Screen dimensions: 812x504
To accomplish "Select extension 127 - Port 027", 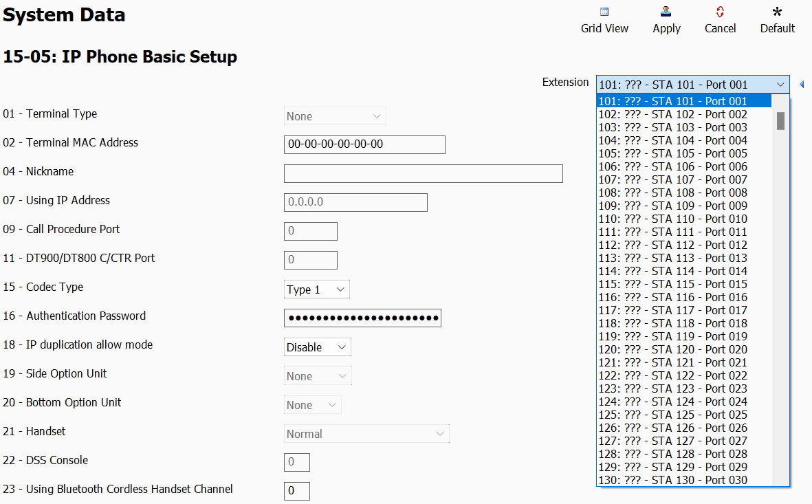I will 684,441.
